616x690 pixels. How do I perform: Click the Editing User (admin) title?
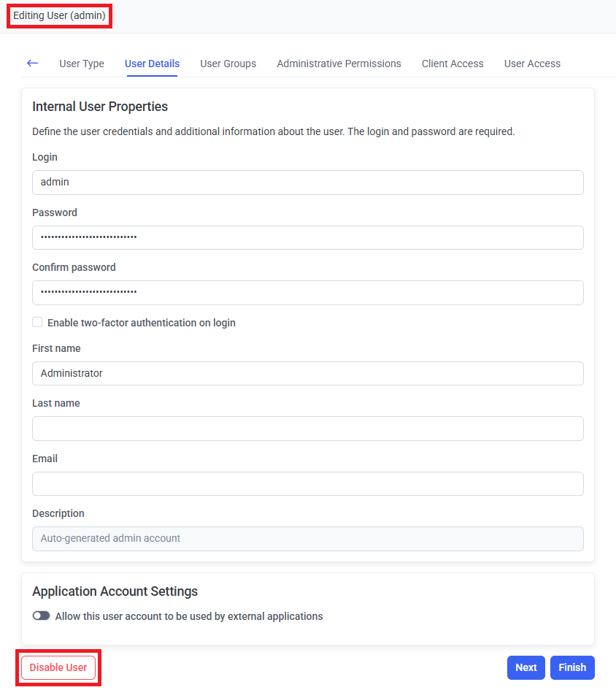[59, 15]
